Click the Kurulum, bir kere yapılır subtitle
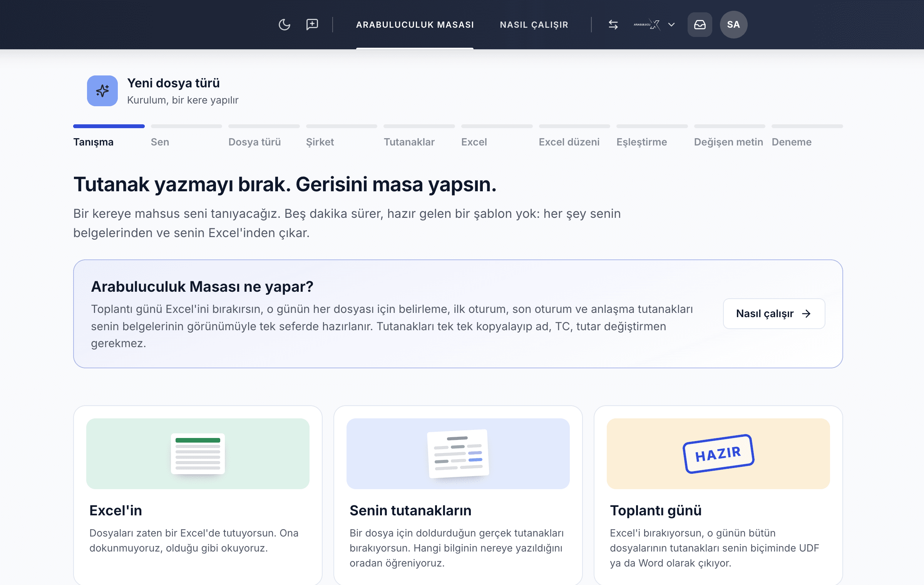The height and width of the screenshot is (585, 924). pos(183,100)
